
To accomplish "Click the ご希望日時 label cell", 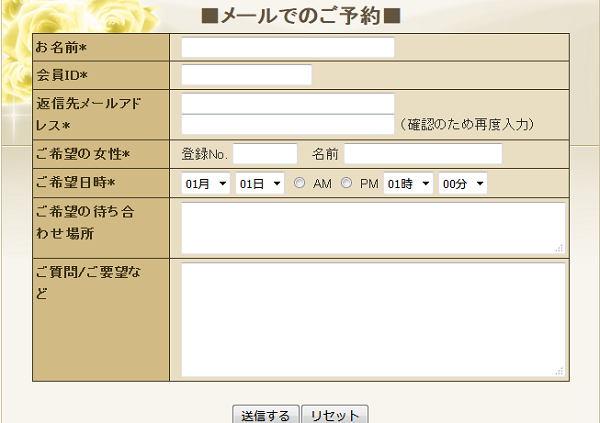I will [100, 183].
